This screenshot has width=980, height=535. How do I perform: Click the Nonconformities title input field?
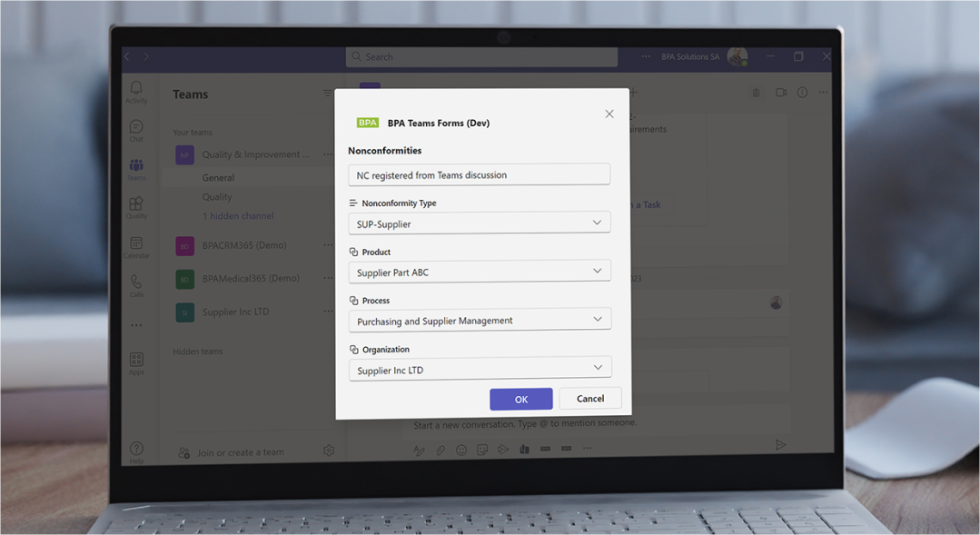(479, 174)
